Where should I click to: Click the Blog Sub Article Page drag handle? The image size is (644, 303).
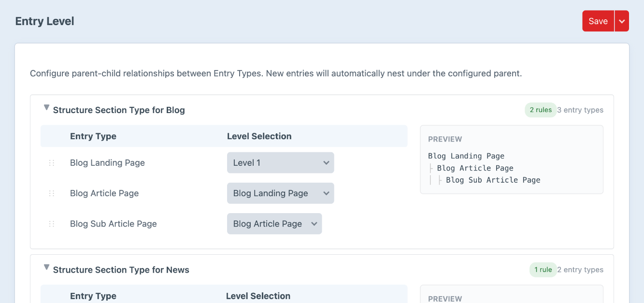[52, 223]
